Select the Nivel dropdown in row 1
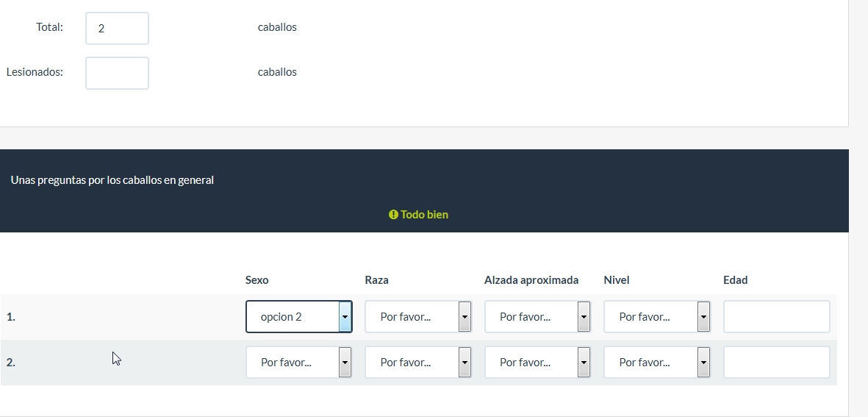The width and height of the screenshot is (868, 417). pyautogui.click(x=656, y=317)
